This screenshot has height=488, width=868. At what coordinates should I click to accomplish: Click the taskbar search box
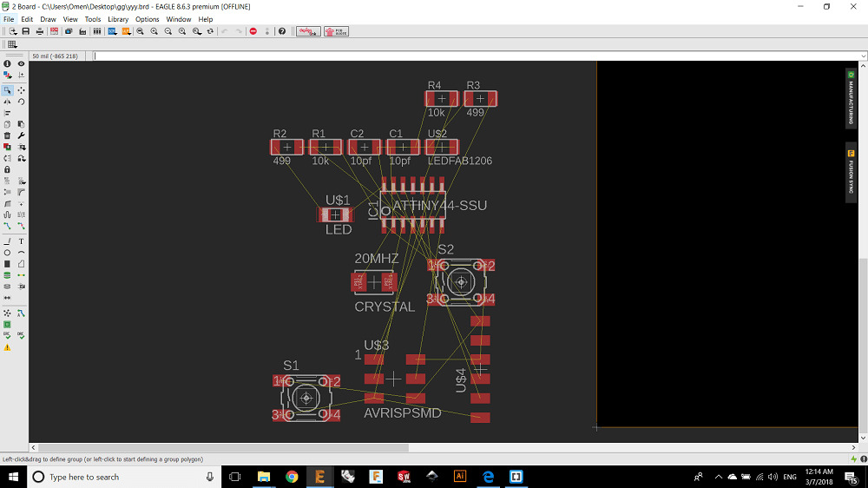[124, 477]
